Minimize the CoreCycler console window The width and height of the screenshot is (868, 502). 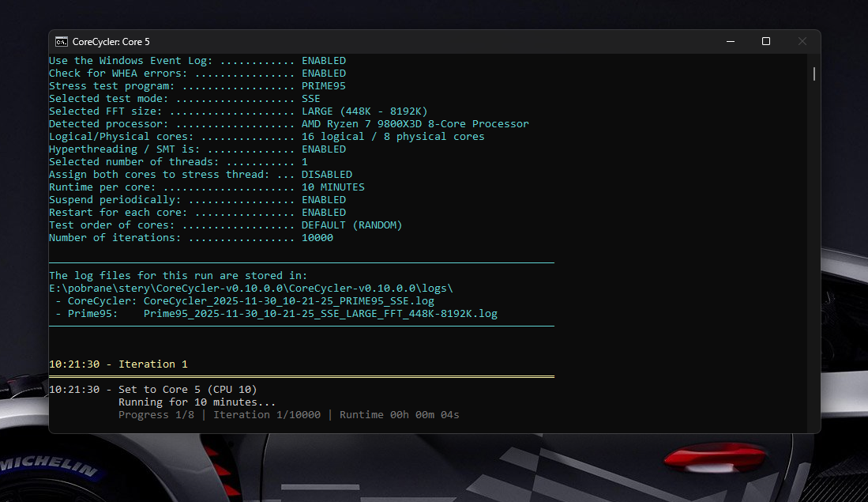pos(729,42)
